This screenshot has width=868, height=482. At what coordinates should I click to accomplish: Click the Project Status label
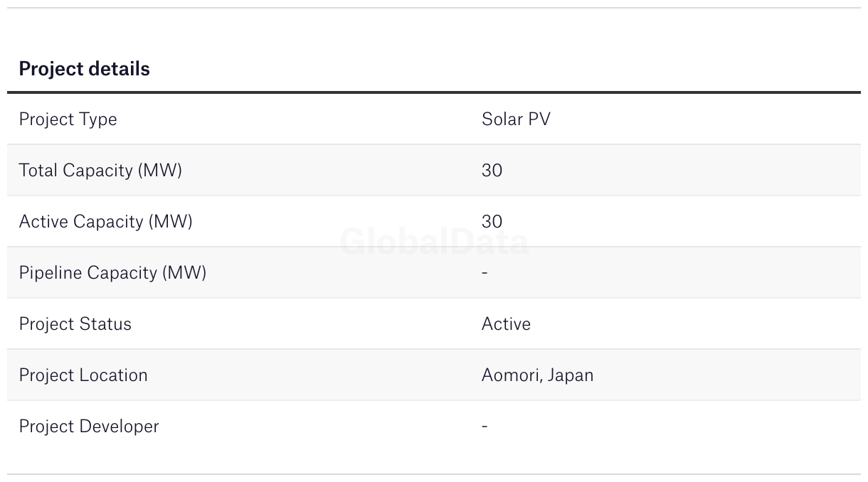click(x=75, y=324)
